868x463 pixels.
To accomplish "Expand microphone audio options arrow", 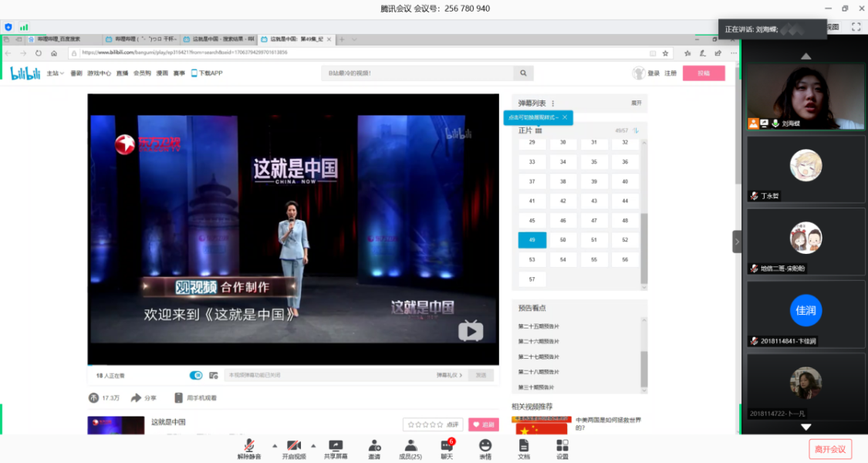I will pyautogui.click(x=275, y=445).
